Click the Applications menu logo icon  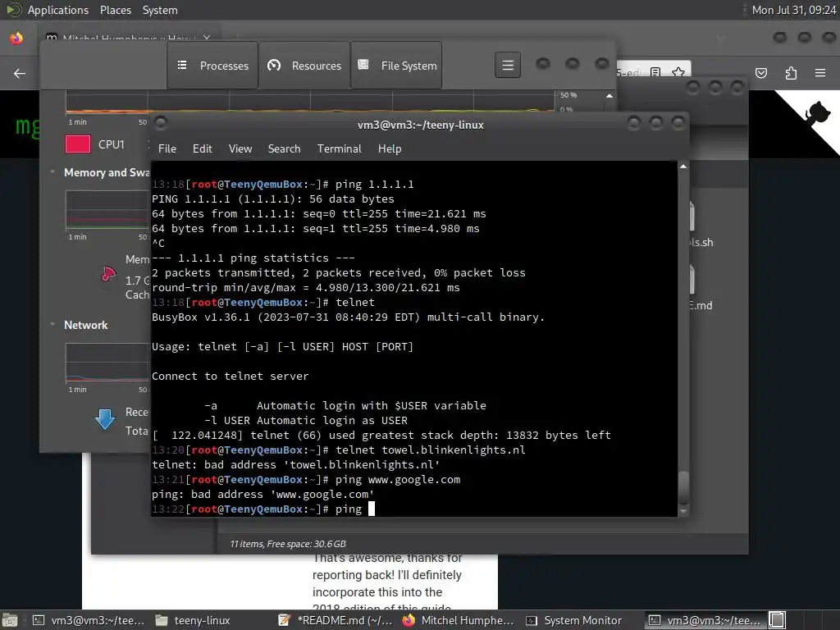tap(13, 10)
